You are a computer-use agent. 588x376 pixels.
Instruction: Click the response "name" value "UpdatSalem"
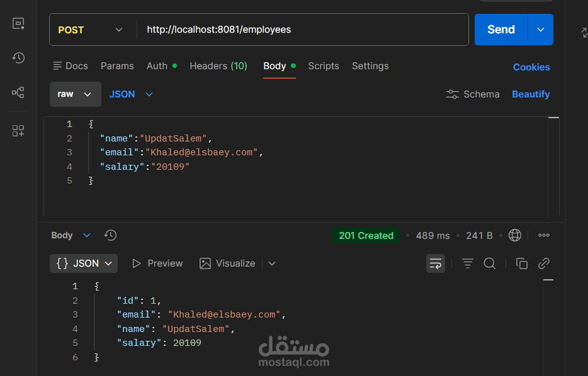click(196, 329)
